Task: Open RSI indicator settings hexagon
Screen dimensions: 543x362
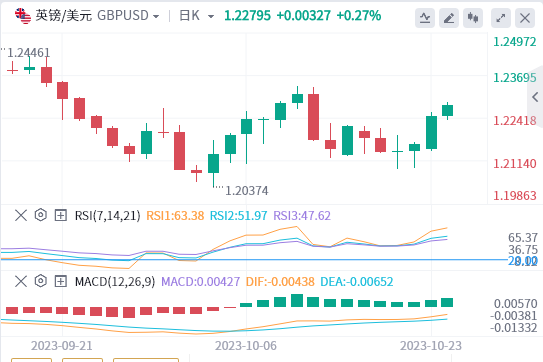Action: [x=41, y=215]
